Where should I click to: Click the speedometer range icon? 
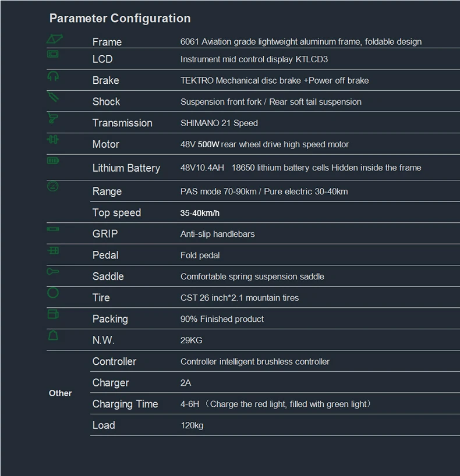53,186
